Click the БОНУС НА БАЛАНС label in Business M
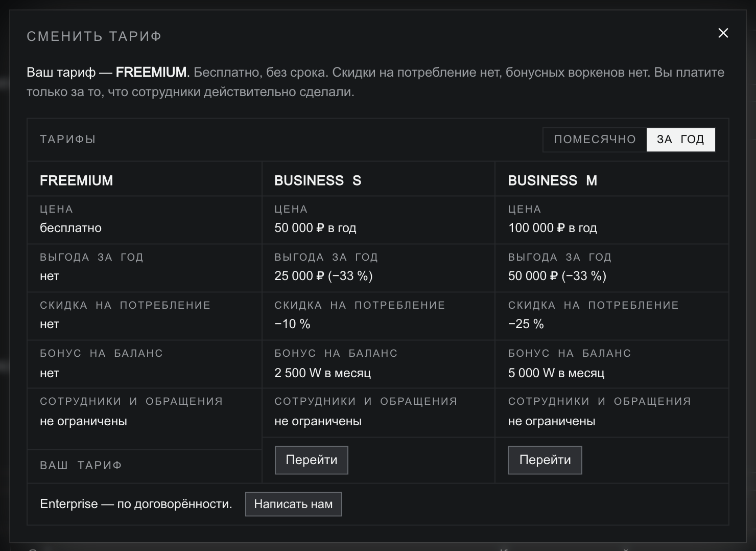The height and width of the screenshot is (551, 756). click(x=570, y=353)
